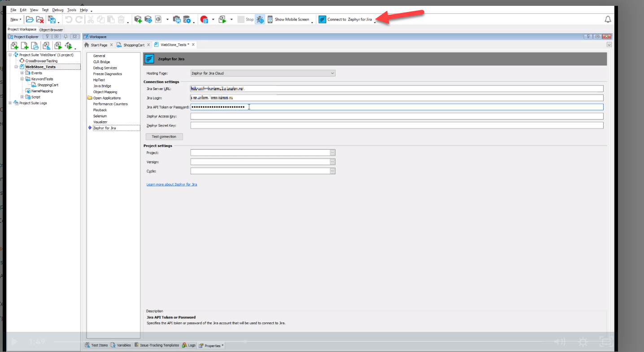The width and height of the screenshot is (644, 352).
Task: Click the Undo arrow icon
Action: coord(69,19)
